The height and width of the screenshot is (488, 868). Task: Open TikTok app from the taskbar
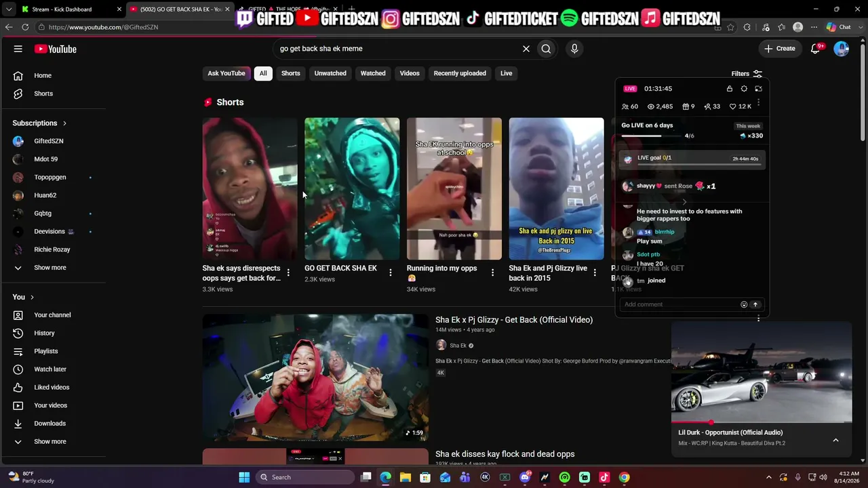coord(604,477)
